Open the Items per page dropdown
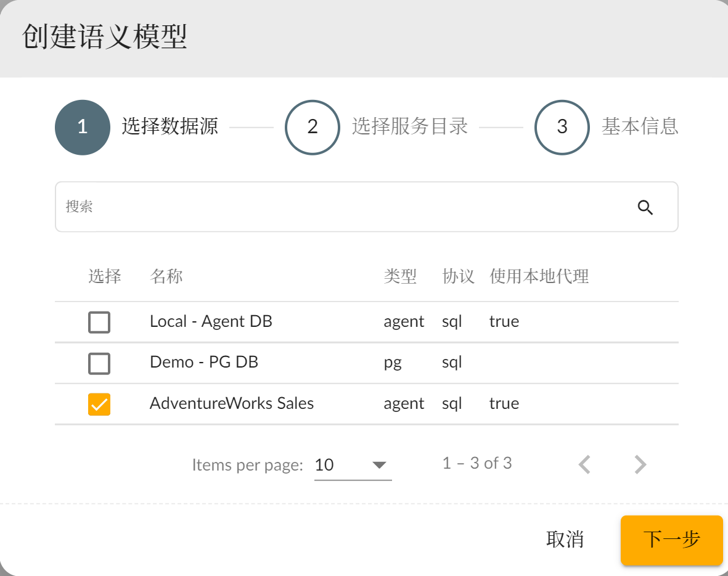 353,465
